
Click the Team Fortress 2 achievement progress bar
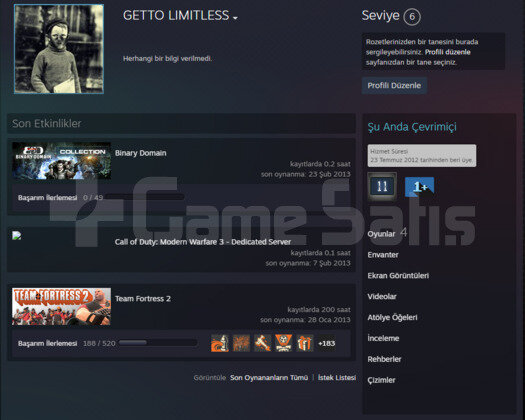pos(158,343)
